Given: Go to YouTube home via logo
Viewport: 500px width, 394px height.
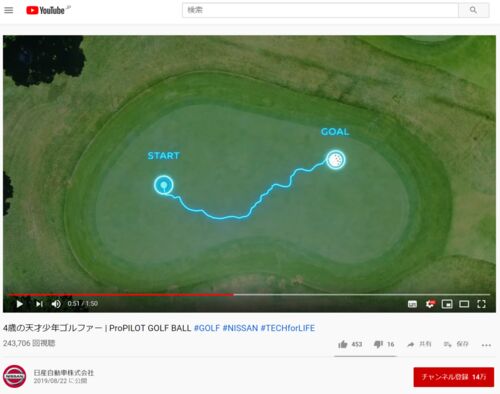Looking at the screenshot, I should (x=46, y=10).
